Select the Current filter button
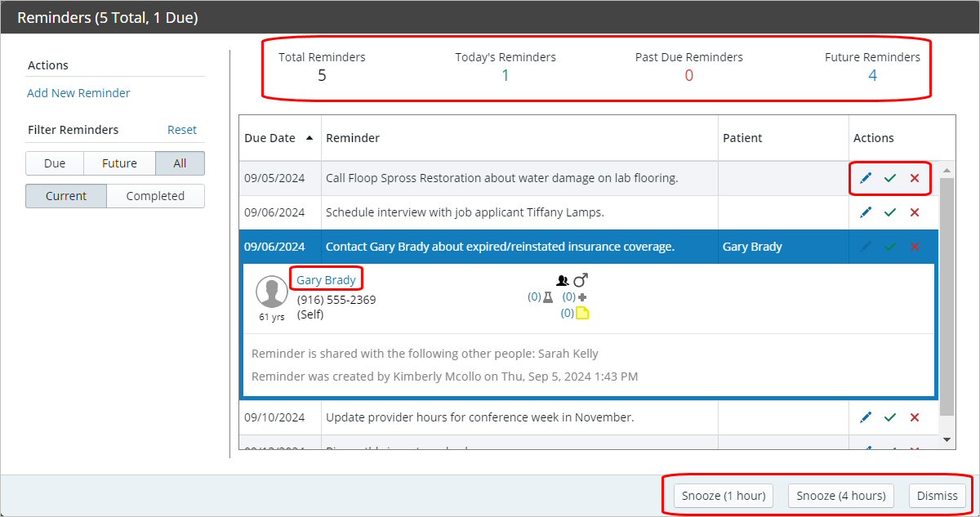Image resolution: width=980 pixels, height=517 pixels. 66,196
